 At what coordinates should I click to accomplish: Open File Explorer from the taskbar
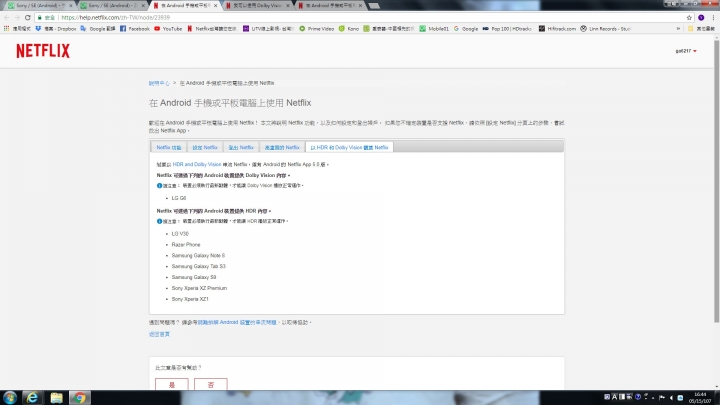pyautogui.click(x=56, y=398)
